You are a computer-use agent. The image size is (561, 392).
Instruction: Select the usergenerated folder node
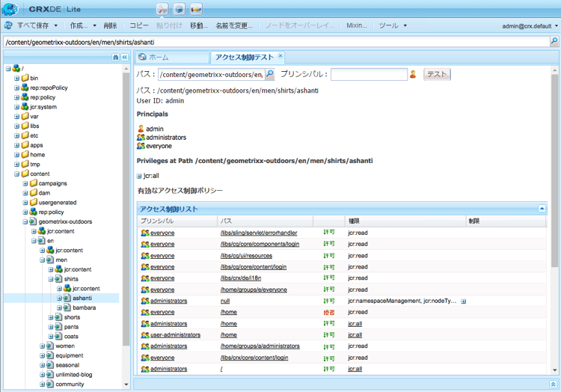(58, 203)
